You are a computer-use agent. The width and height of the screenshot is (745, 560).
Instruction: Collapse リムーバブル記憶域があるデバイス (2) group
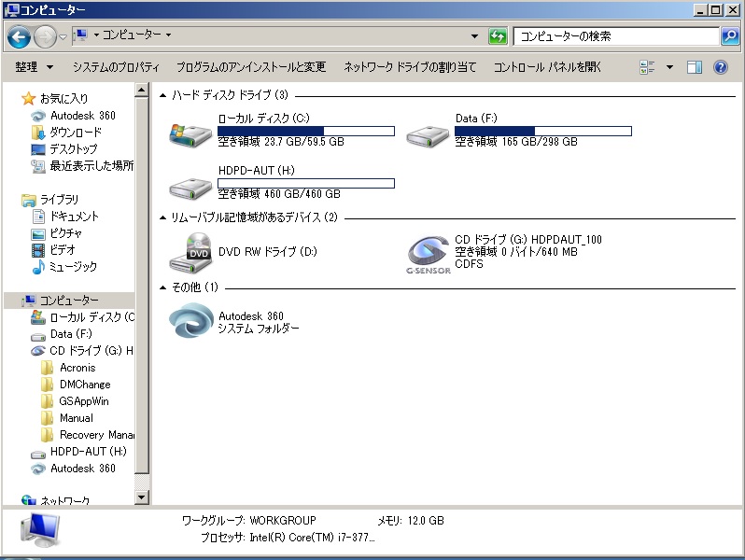coord(163,217)
